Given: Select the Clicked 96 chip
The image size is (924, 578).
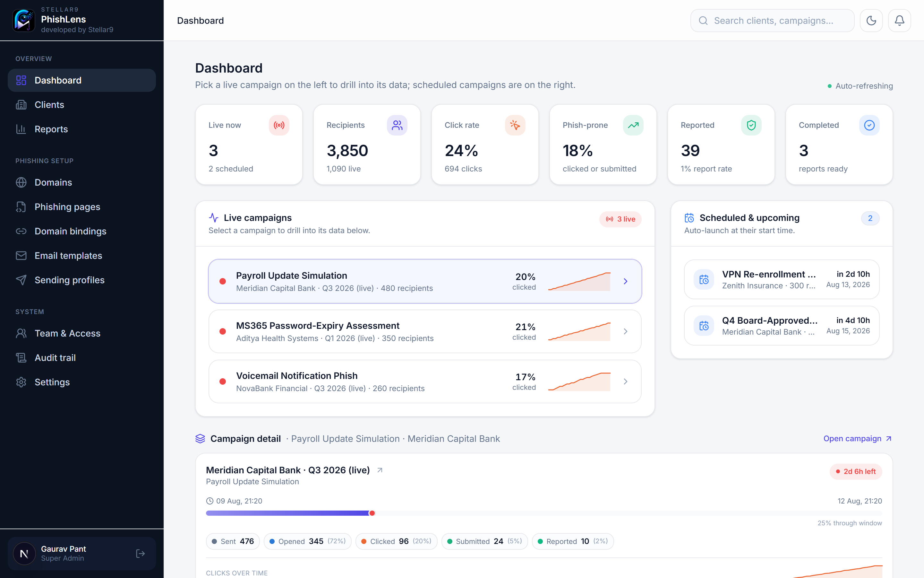Looking at the screenshot, I should coord(396,541).
